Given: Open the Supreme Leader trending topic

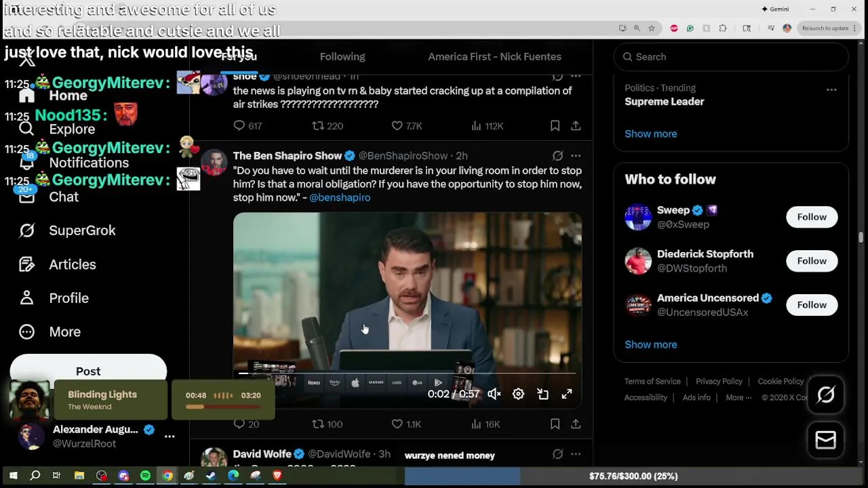Looking at the screenshot, I should pyautogui.click(x=665, y=102).
